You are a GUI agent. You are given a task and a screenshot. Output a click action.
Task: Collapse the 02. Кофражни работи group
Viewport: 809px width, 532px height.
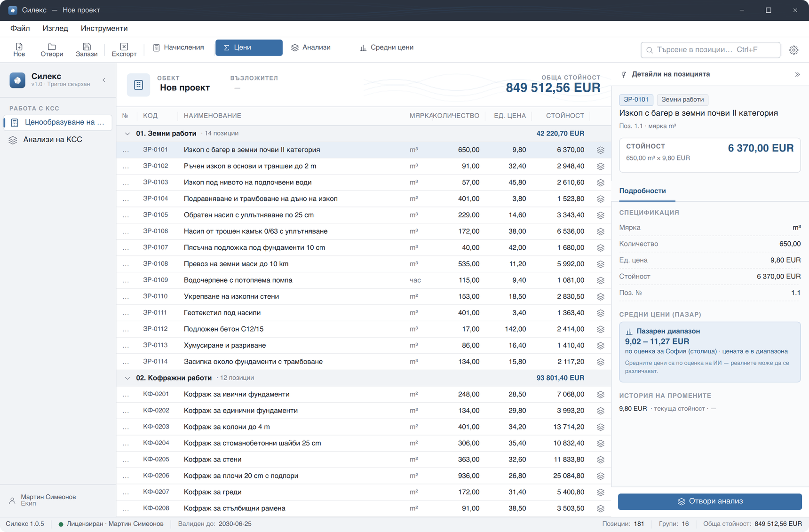[x=127, y=378]
